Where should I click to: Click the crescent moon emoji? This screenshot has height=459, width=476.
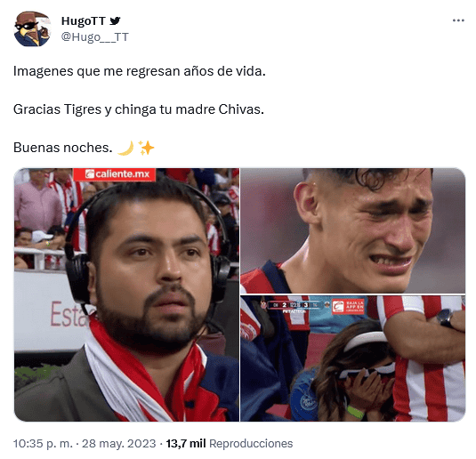[x=125, y=148]
